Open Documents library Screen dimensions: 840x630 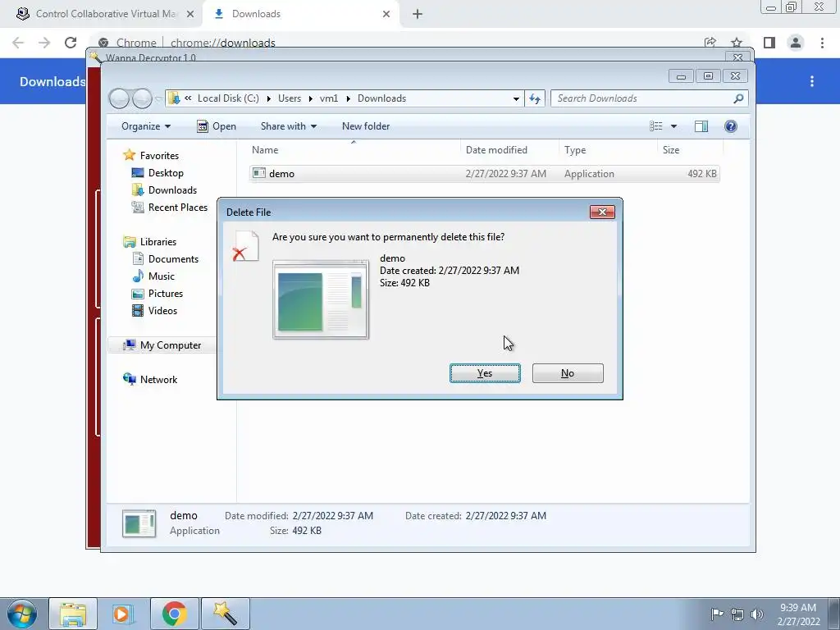[x=173, y=259]
